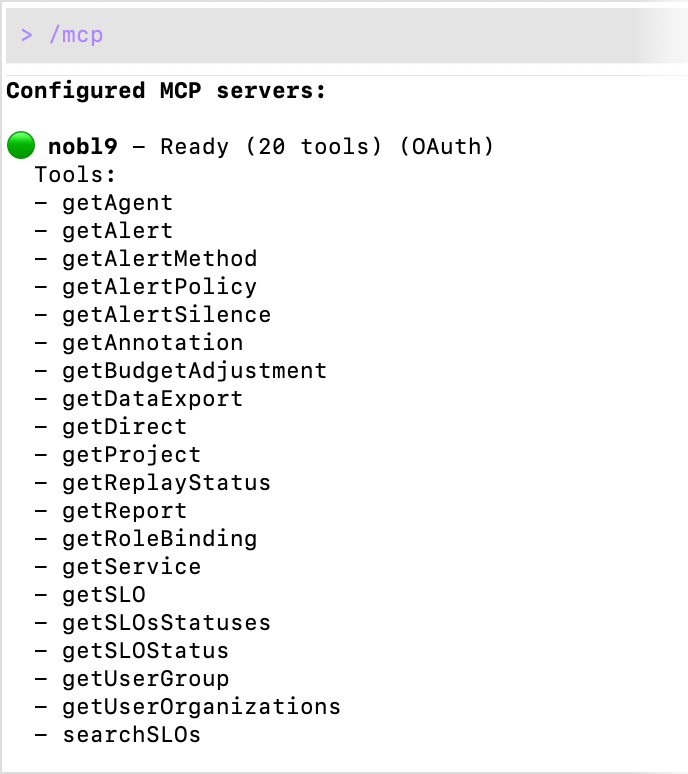Select the getSLOsStatuses tool entry
The width and height of the screenshot is (688, 774).
coord(166,623)
